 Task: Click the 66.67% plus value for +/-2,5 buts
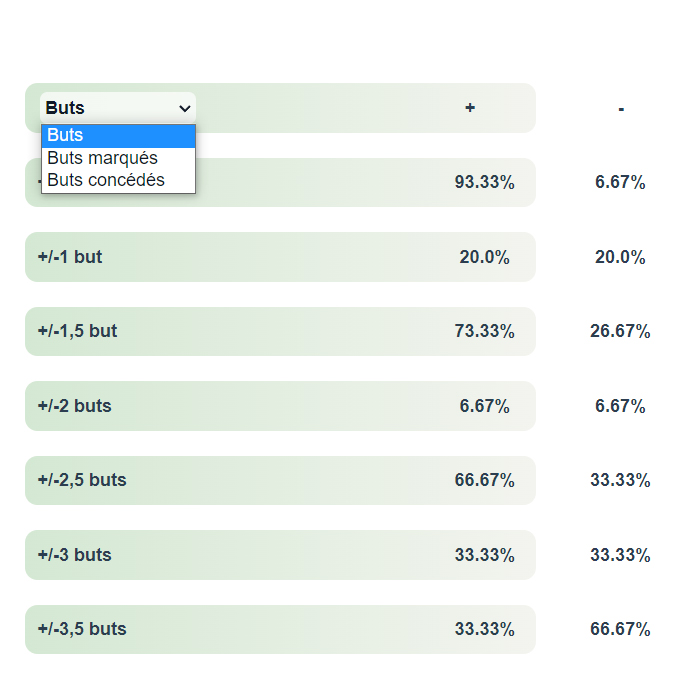pos(484,480)
